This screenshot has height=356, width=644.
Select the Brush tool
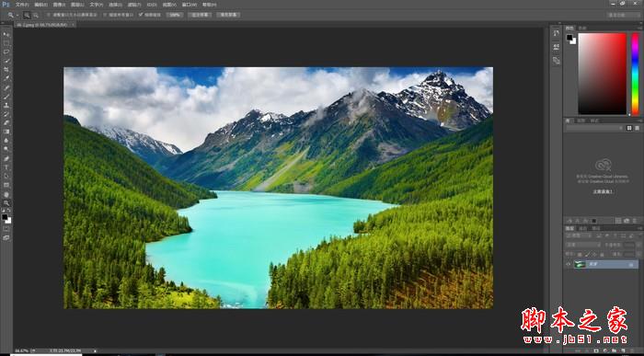6,97
